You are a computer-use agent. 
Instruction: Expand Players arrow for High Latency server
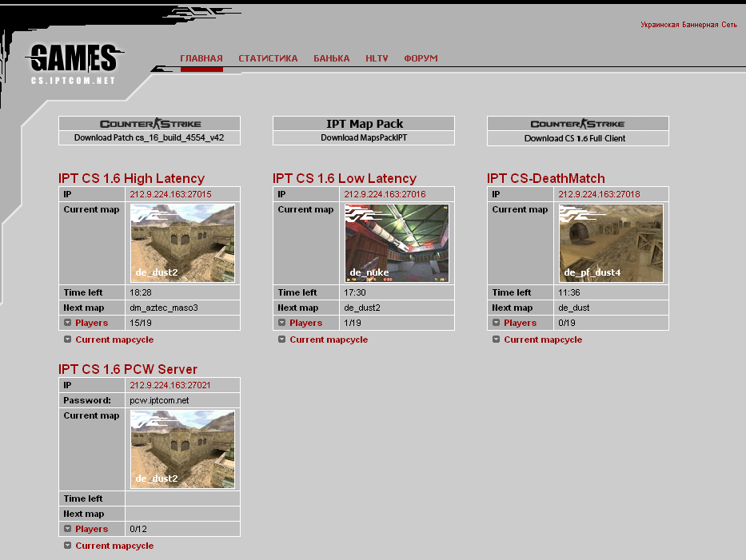coord(67,323)
